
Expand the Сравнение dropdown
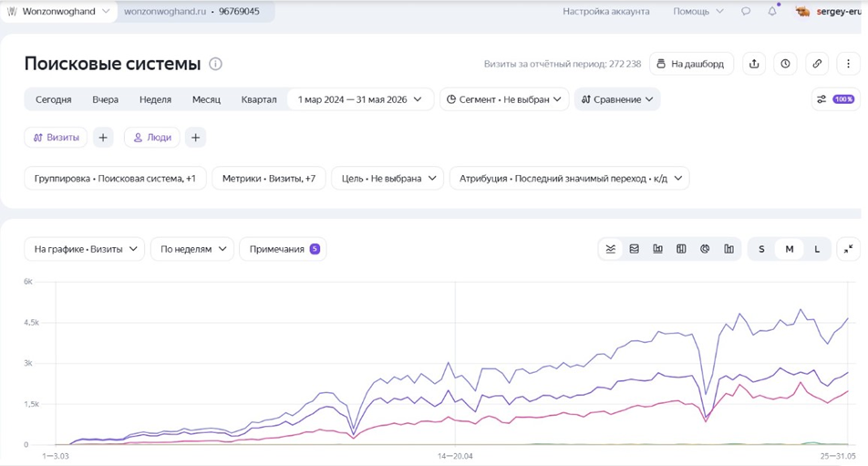click(x=617, y=99)
